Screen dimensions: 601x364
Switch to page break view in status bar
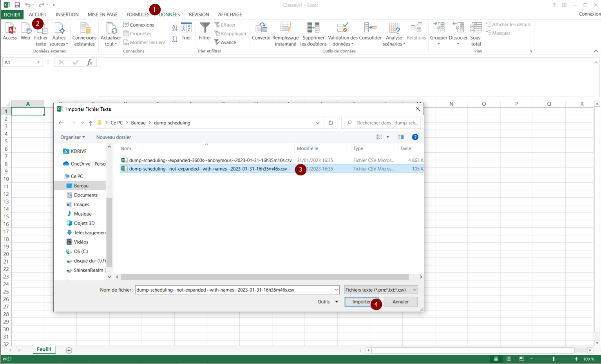click(521, 359)
